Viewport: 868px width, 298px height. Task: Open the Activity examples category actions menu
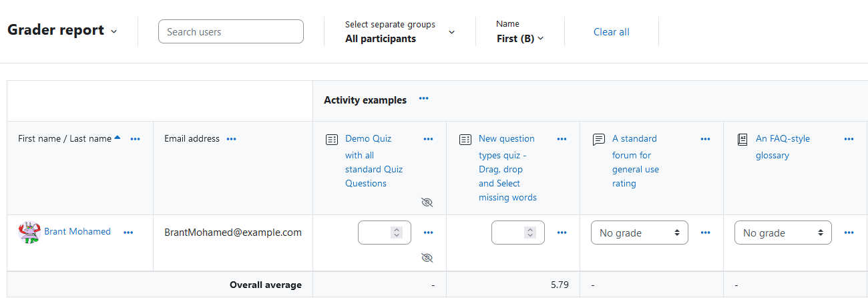pos(423,99)
